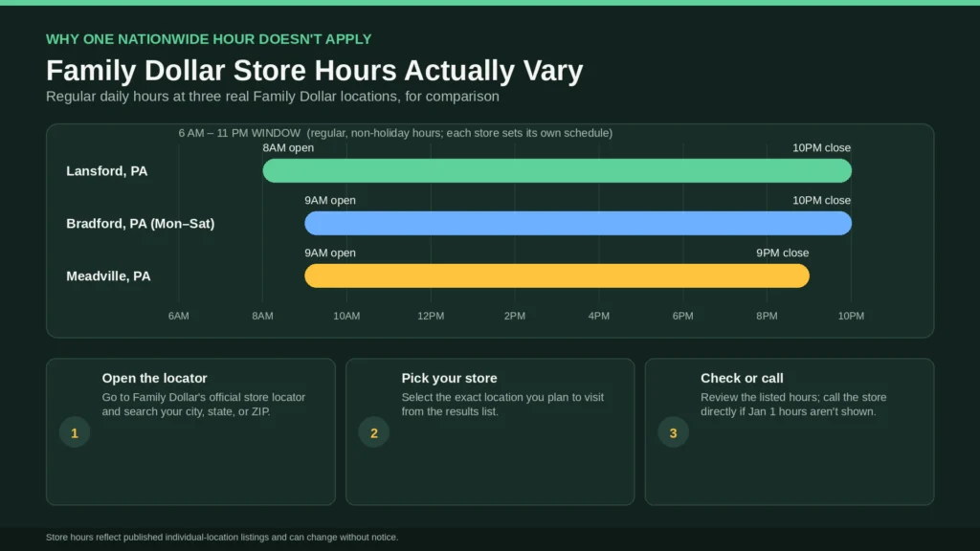Select the 'Bradford, PA (Mon–Sat)' label
The height and width of the screenshot is (551, 980).
(141, 224)
